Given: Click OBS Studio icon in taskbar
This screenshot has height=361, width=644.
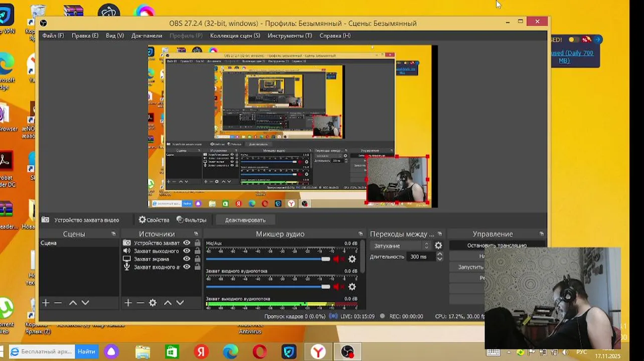Looking at the screenshot, I should click(348, 352).
